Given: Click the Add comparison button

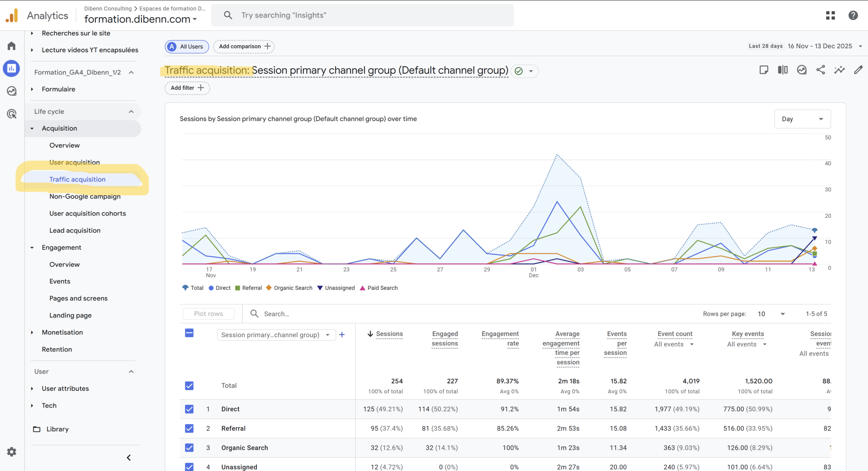Looking at the screenshot, I should point(244,46).
